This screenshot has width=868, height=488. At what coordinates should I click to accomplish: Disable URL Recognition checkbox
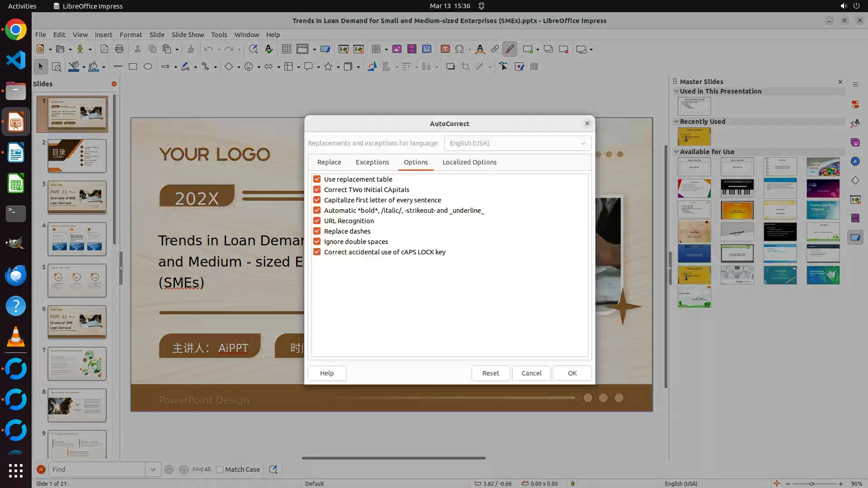(x=317, y=221)
